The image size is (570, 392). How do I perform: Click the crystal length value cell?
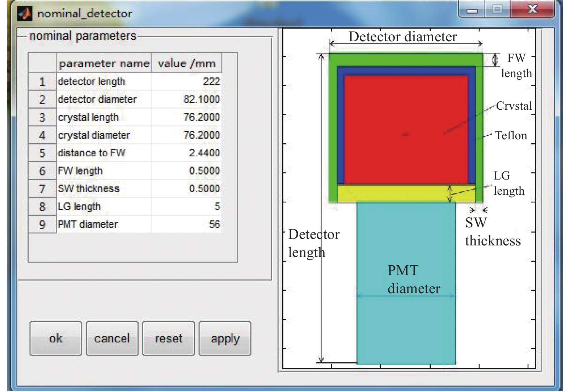tap(186, 117)
